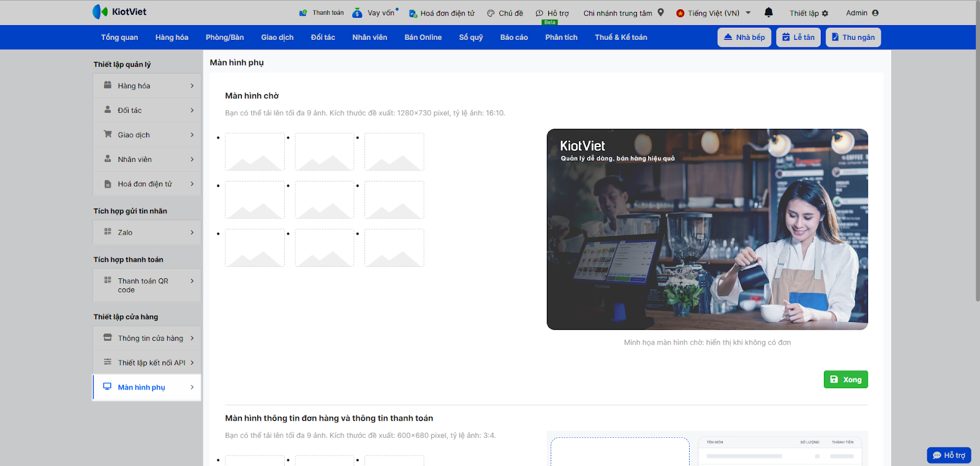
Task: Click the gear icon next to Thiết lập
Action: (x=825, y=13)
